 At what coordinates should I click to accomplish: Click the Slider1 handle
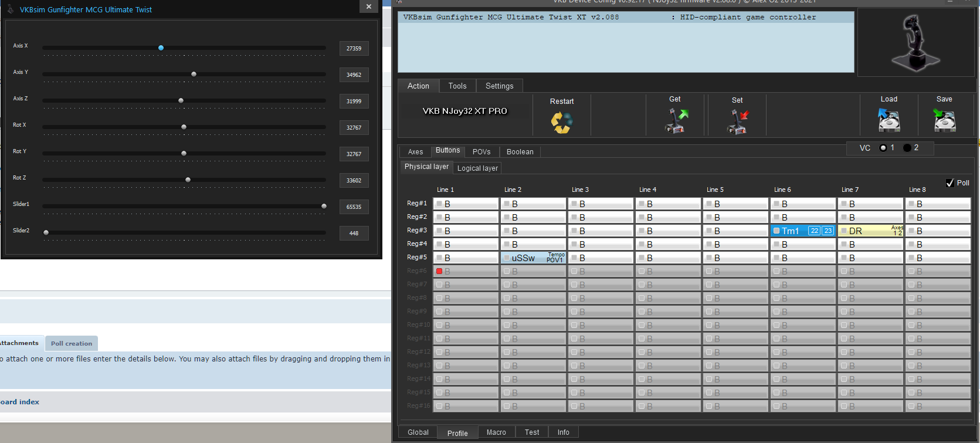coord(324,207)
